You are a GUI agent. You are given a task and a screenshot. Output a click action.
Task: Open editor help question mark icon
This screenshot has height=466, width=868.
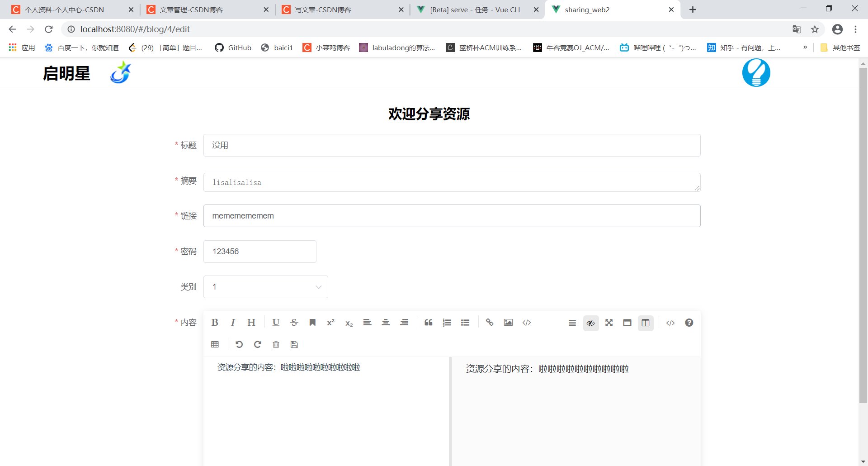tap(689, 323)
